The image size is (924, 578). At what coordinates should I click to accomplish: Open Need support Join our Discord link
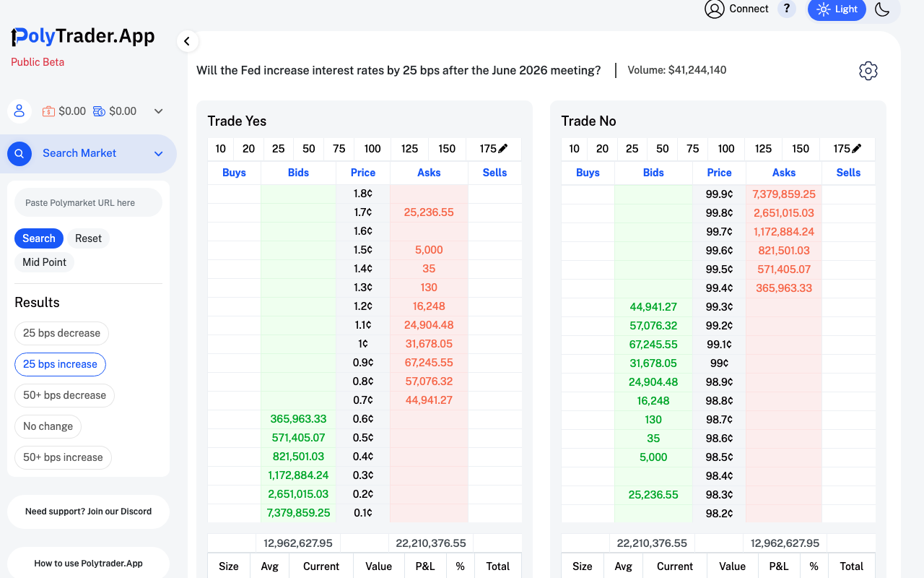(x=88, y=512)
